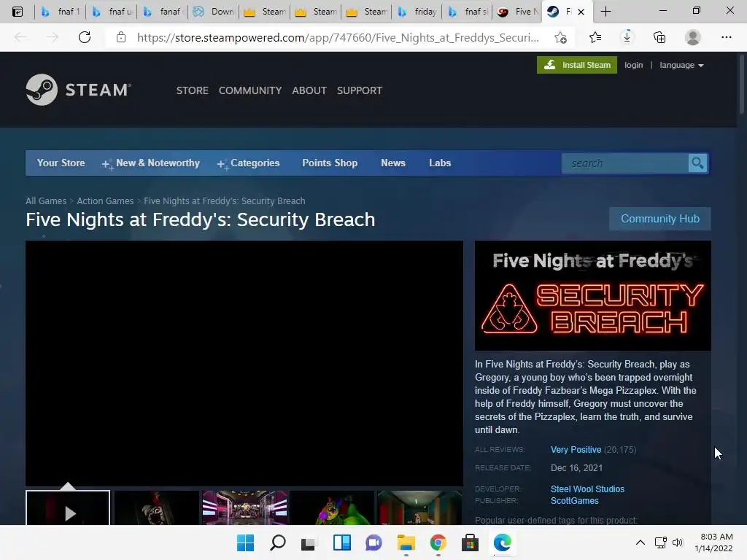Click the login link

634,65
